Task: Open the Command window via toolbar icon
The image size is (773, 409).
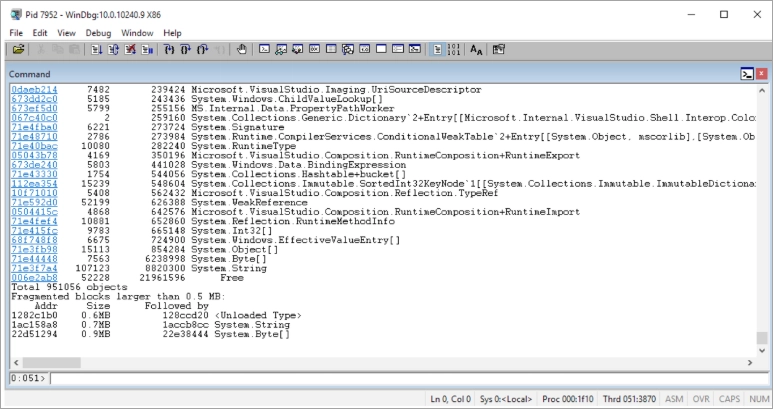Action: tap(265, 49)
